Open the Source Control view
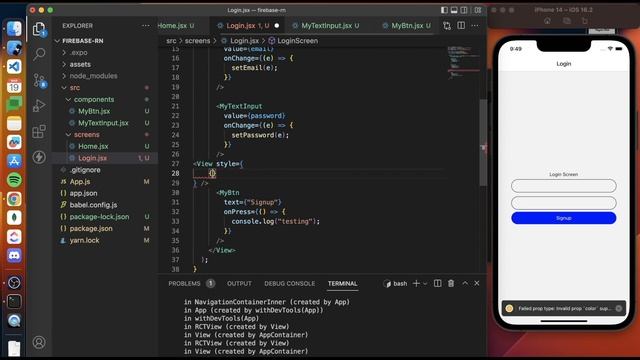The width and height of the screenshot is (640, 360). point(40,80)
